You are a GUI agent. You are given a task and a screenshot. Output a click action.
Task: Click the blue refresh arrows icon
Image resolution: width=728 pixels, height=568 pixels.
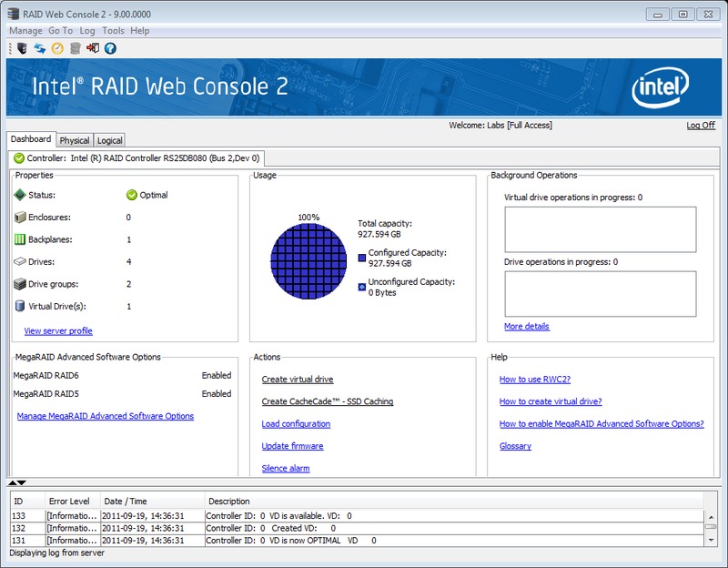tap(40, 48)
